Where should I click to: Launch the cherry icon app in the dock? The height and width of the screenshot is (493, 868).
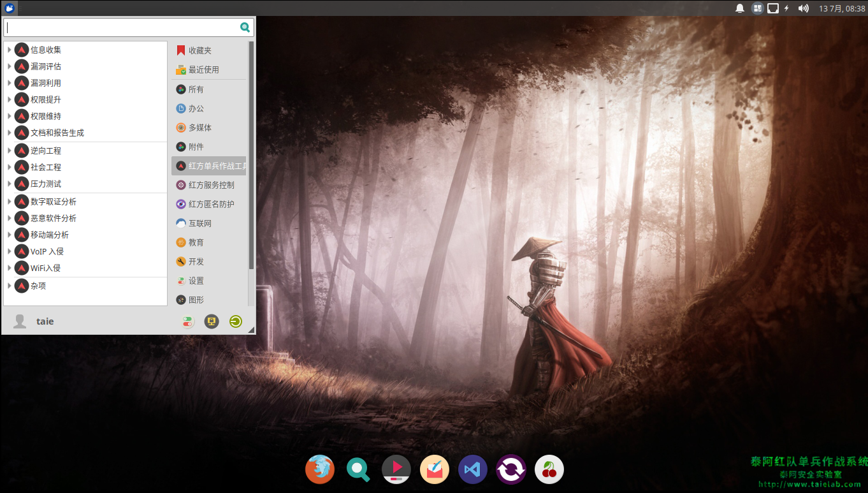[549, 469]
